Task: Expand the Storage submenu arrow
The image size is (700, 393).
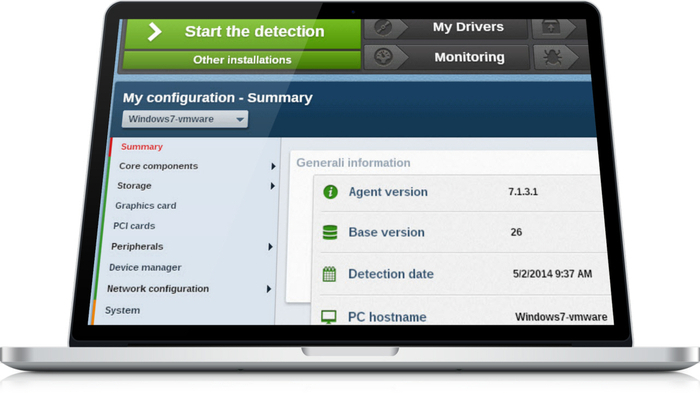Action: 272,186
